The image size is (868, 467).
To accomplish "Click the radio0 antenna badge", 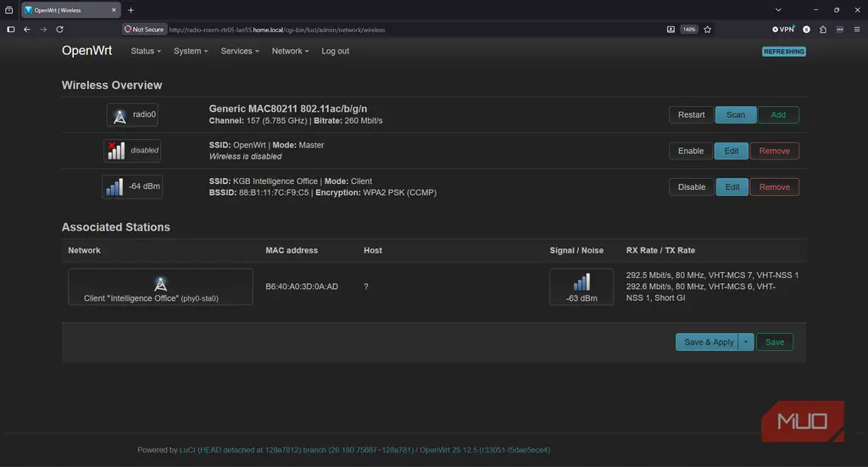I will pos(132,114).
